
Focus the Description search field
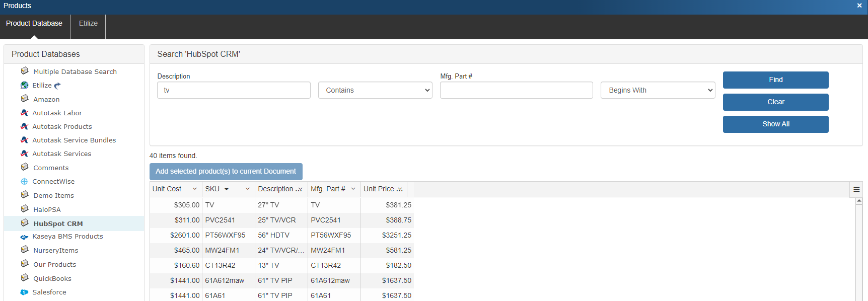coord(234,90)
